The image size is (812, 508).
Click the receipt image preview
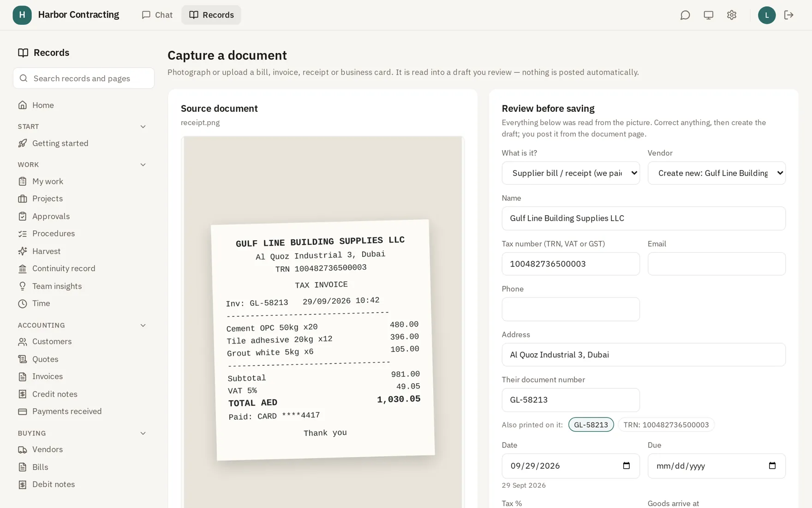[322, 322]
